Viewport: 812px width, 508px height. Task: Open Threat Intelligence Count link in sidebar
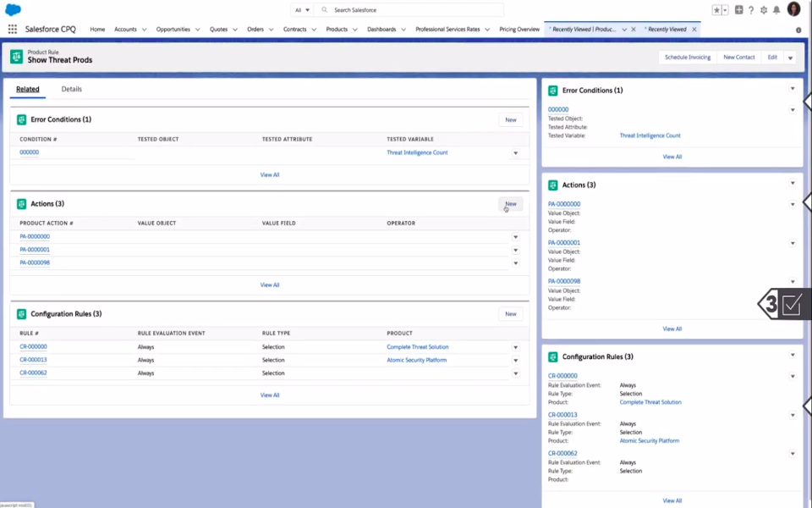[650, 135]
